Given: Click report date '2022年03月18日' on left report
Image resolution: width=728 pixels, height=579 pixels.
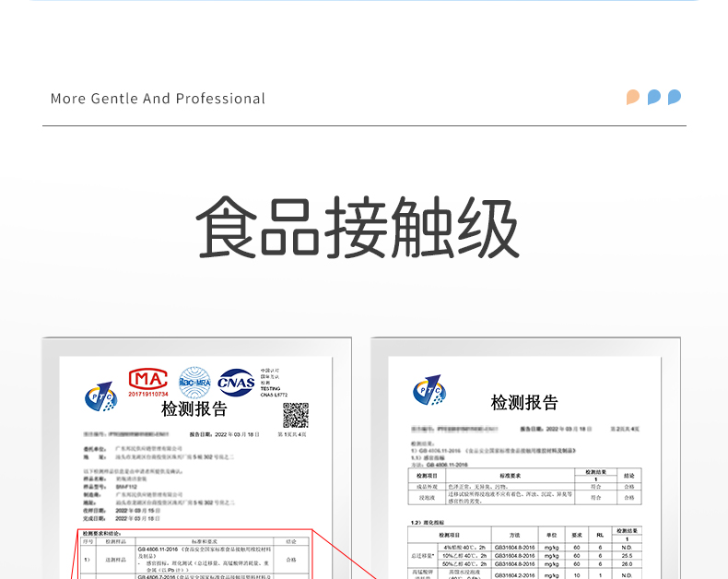Looking at the screenshot, I should tap(237, 434).
